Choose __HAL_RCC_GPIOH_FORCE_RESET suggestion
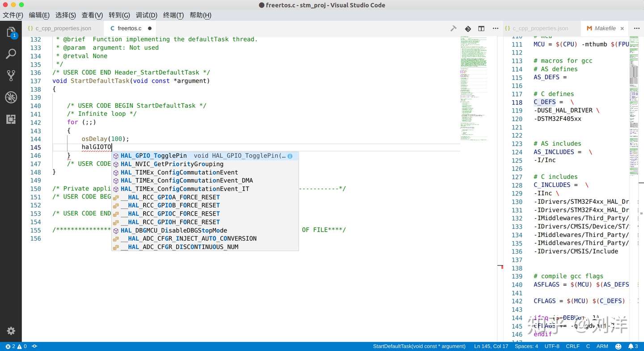The width and height of the screenshot is (644, 351). pyautogui.click(x=205, y=222)
